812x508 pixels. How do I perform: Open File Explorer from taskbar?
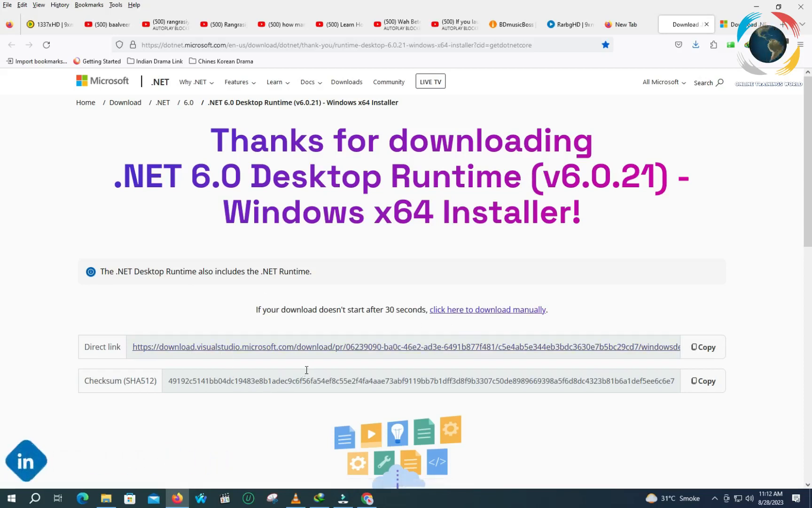[106, 498]
